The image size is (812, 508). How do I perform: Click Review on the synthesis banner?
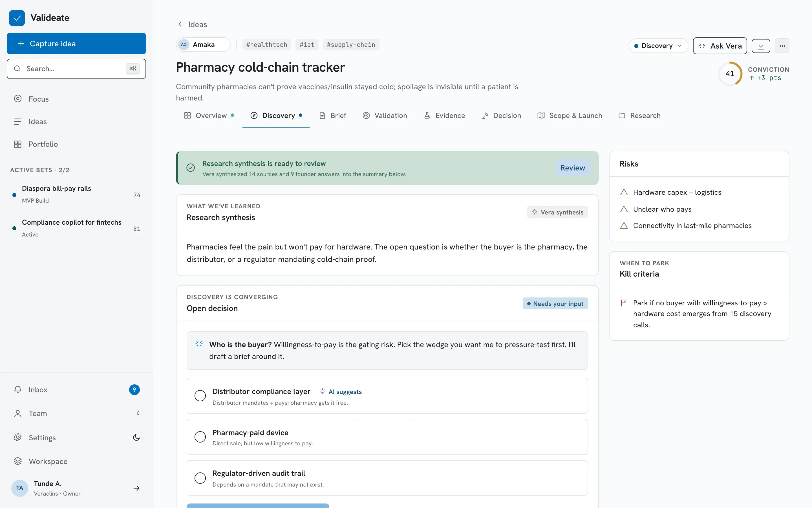point(572,168)
